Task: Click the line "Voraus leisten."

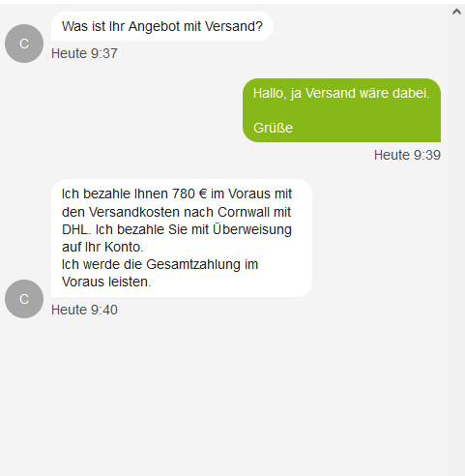Action: coord(106,282)
